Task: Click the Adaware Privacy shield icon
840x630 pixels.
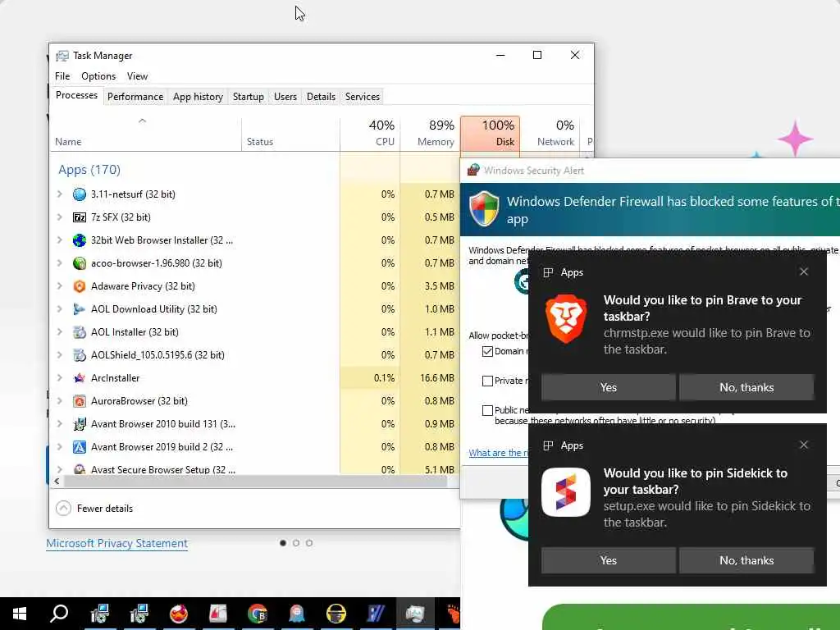Action: [x=80, y=286]
